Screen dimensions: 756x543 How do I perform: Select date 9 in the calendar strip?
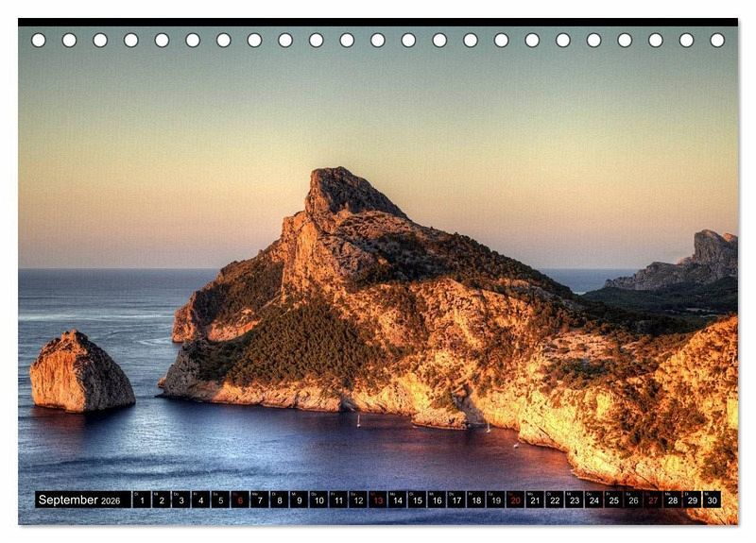(299, 500)
